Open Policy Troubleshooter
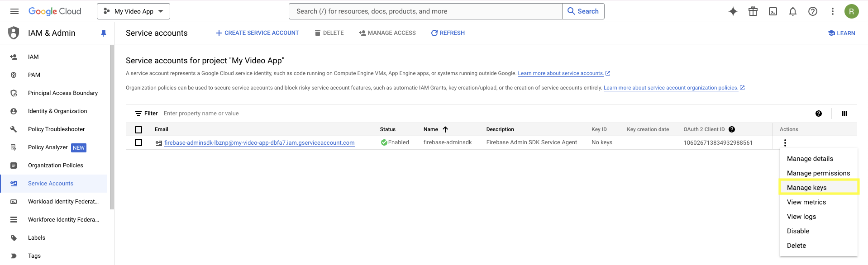 point(57,129)
